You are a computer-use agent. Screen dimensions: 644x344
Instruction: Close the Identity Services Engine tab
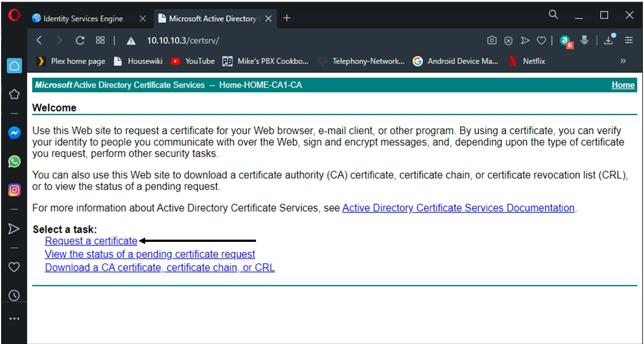(x=142, y=18)
